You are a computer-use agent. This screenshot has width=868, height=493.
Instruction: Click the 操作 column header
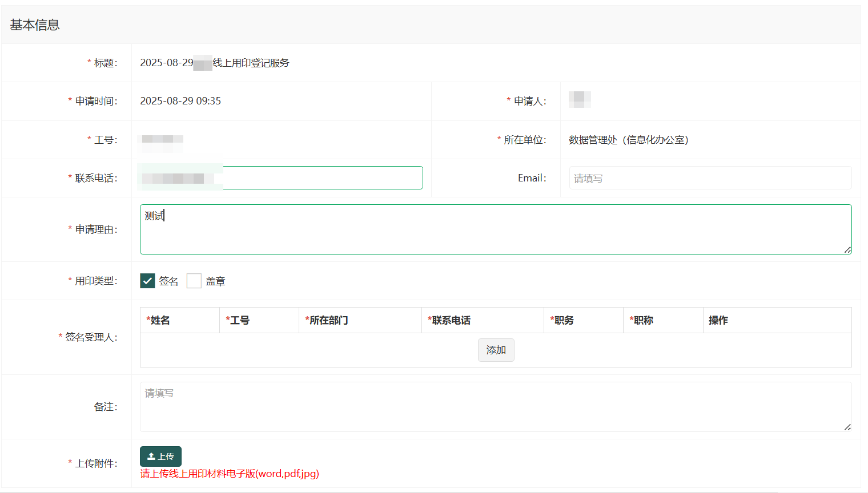(718, 320)
